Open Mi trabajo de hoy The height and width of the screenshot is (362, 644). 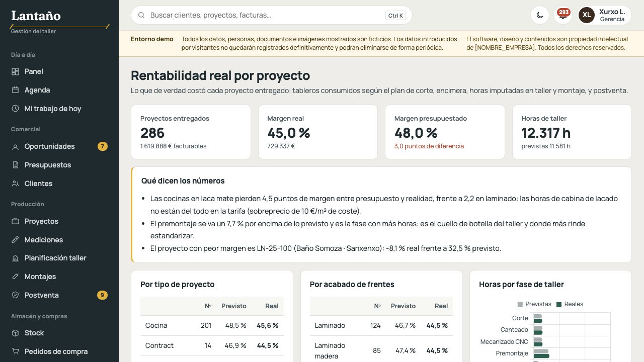59,109
